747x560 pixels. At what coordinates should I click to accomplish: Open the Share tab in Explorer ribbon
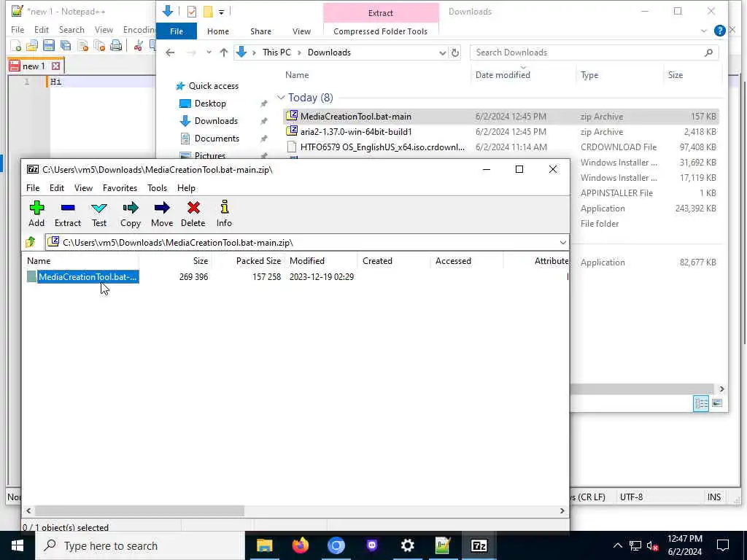pos(260,31)
